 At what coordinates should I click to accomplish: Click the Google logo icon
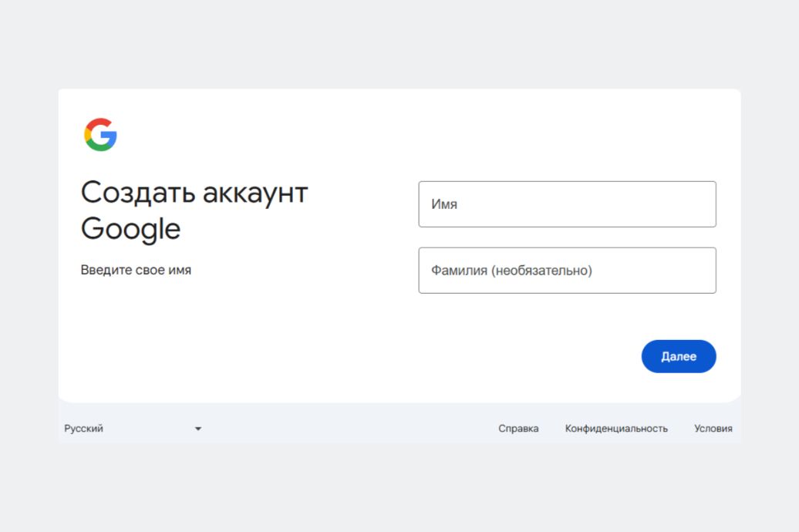coord(100,135)
